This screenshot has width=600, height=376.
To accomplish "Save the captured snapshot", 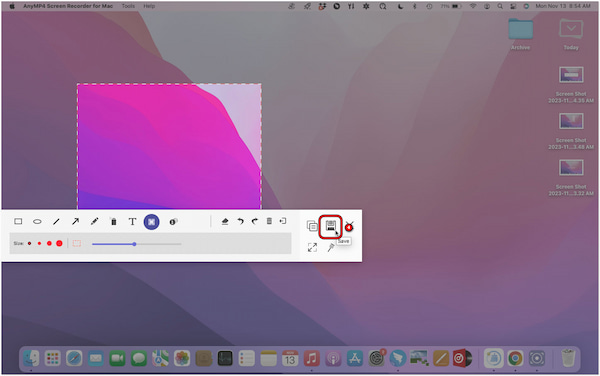I will [x=331, y=226].
